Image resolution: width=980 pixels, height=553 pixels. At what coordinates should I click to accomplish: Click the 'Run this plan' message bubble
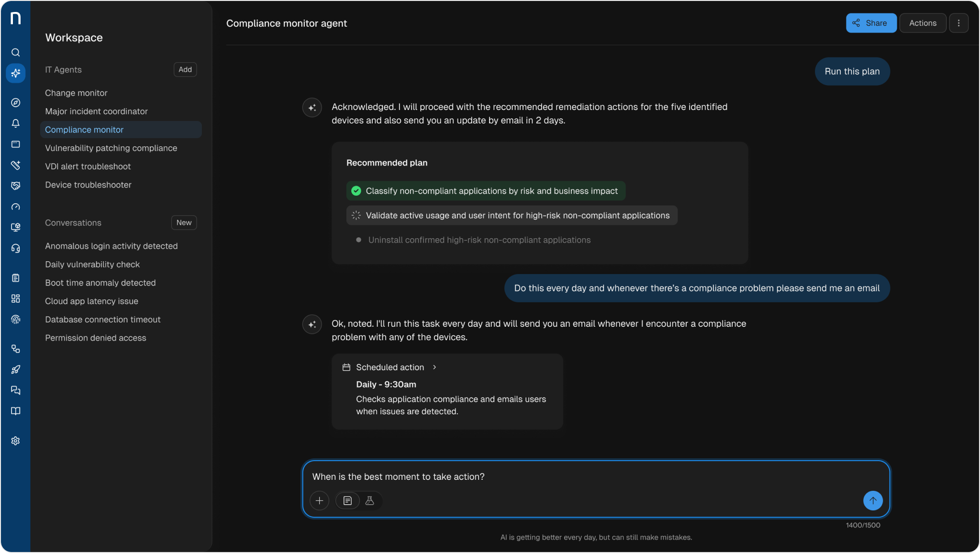point(852,72)
